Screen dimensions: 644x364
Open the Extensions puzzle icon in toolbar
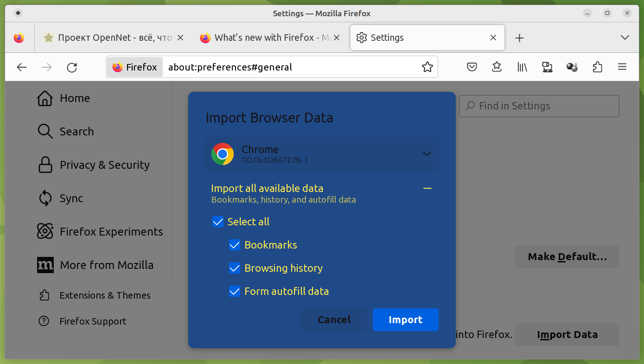point(597,67)
